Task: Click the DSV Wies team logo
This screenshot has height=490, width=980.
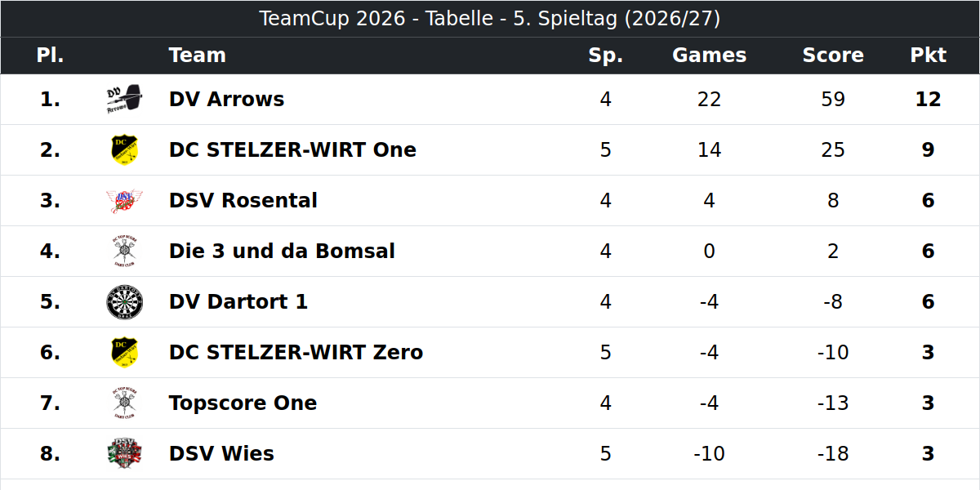Action: click(124, 454)
